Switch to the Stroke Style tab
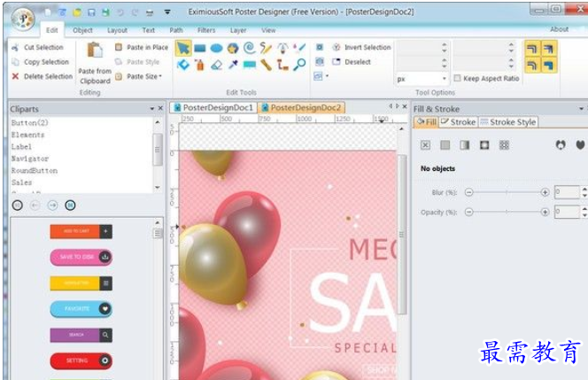This screenshot has width=588, height=380. (x=508, y=122)
